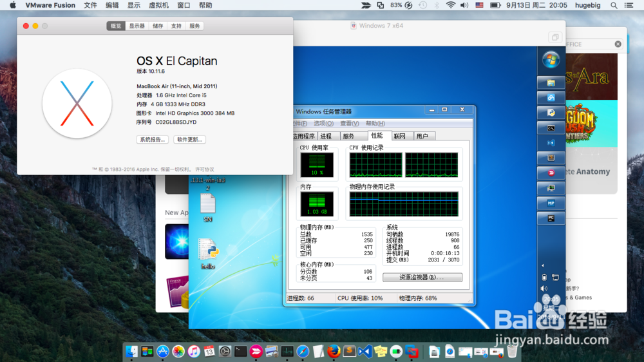Click Windows system tray volume speaker icon

544,289
